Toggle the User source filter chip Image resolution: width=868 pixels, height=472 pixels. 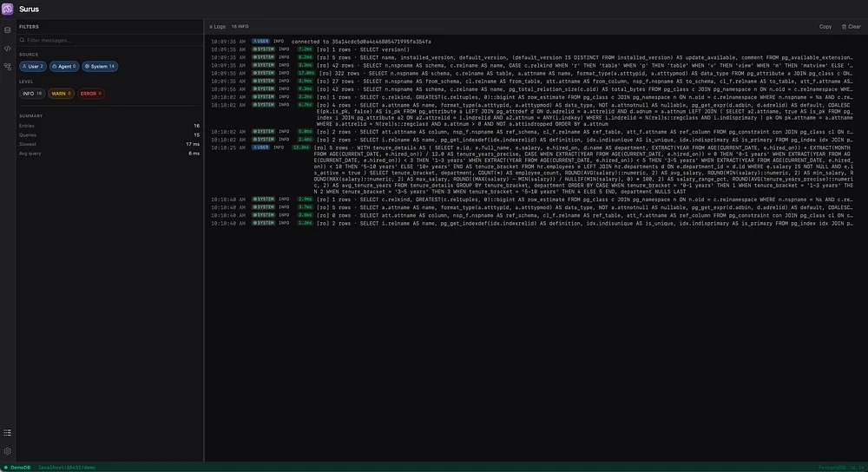(33, 67)
